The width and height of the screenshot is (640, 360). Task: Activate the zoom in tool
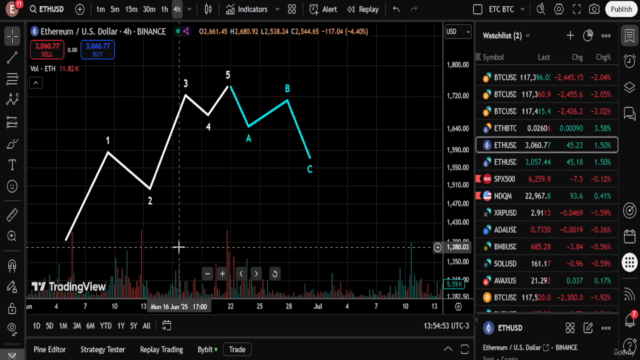(x=12, y=236)
